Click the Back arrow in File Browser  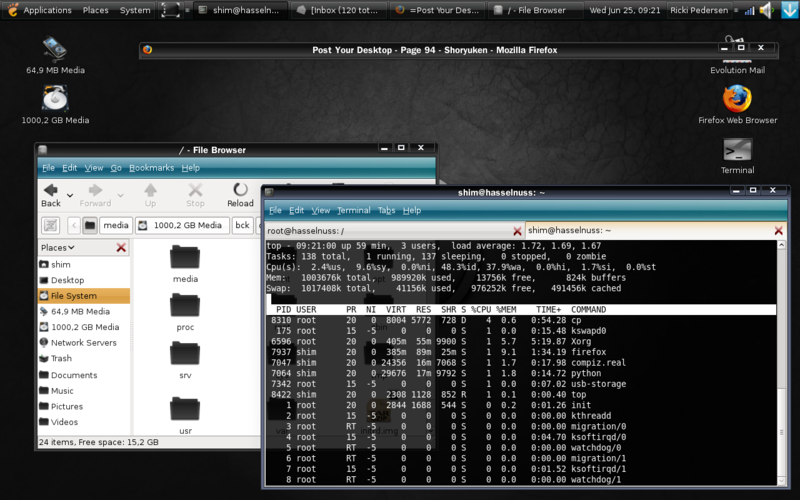pos(51,195)
